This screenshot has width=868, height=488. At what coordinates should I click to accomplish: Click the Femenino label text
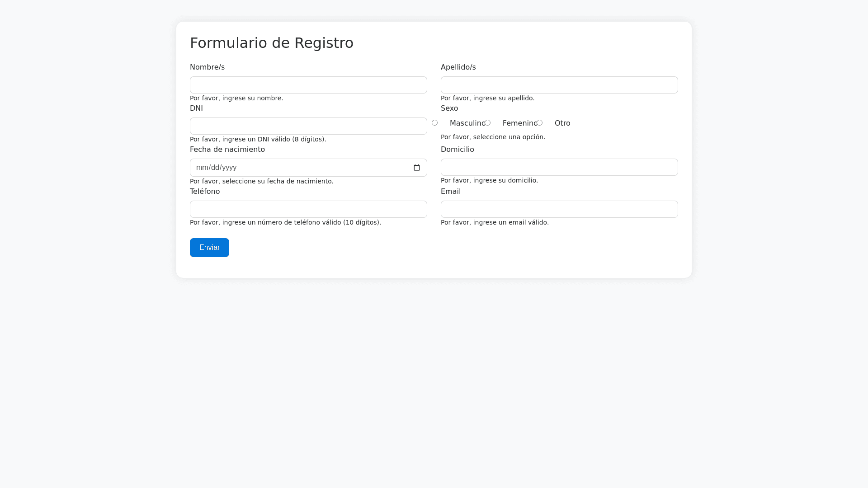tap(519, 123)
